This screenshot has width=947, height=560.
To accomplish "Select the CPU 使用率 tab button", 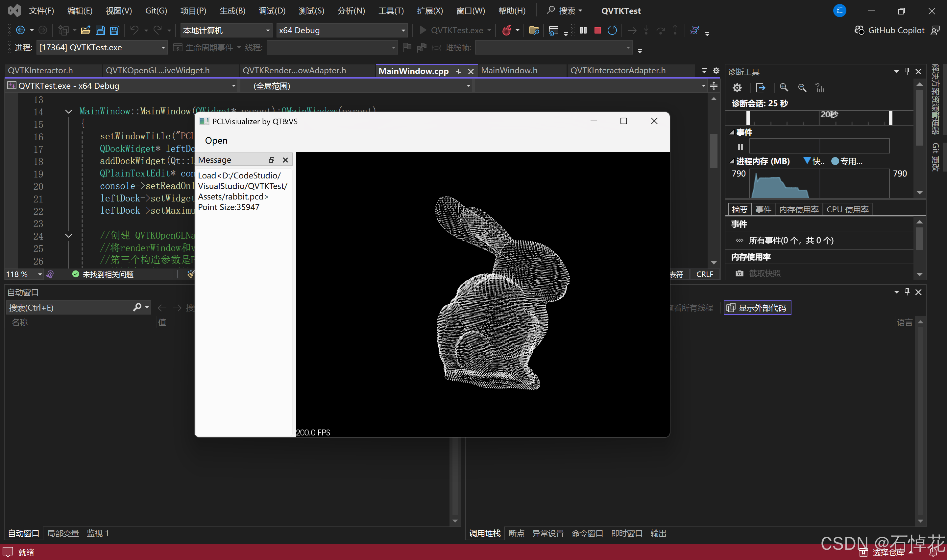I will pyautogui.click(x=847, y=209).
